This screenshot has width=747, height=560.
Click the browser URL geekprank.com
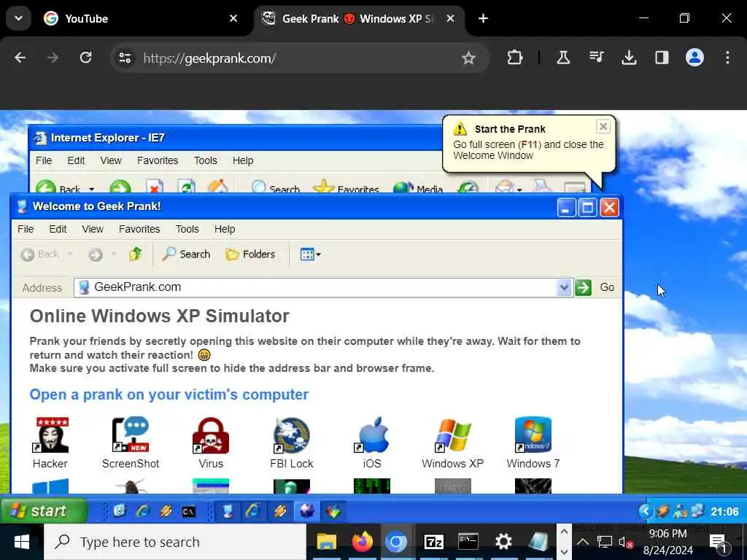(209, 58)
